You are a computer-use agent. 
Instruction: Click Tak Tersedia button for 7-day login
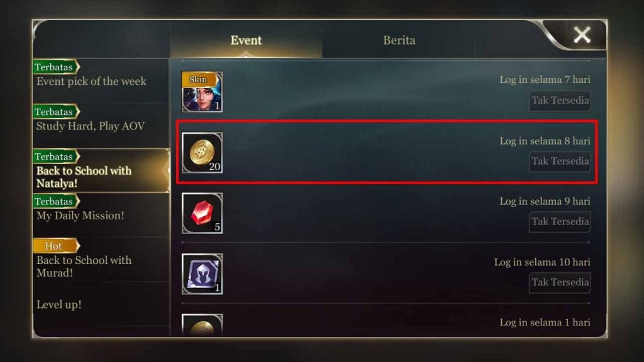coord(560,101)
